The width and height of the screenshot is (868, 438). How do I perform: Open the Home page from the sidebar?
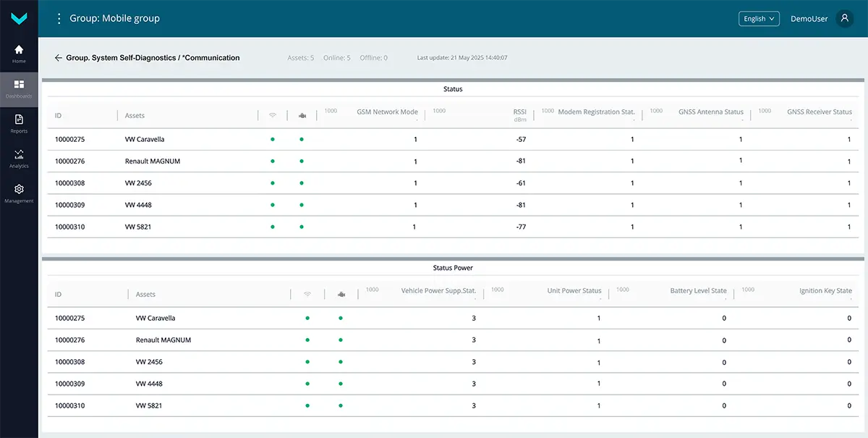tap(19, 54)
